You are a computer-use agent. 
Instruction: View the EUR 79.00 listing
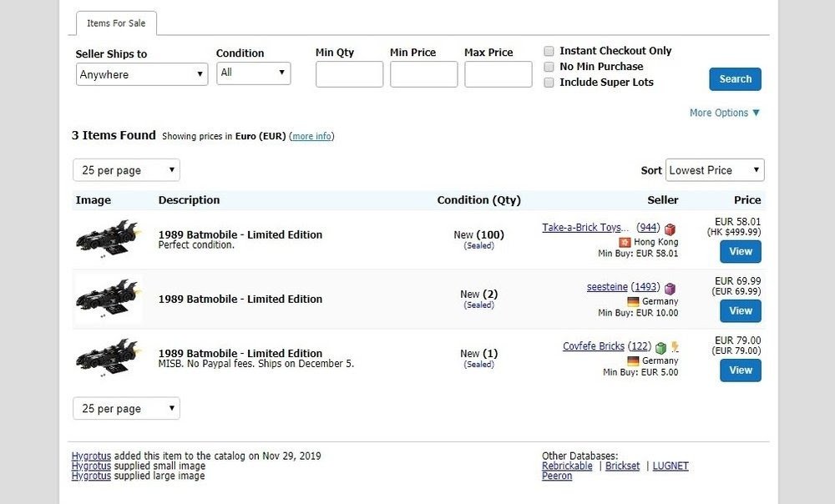click(x=741, y=370)
